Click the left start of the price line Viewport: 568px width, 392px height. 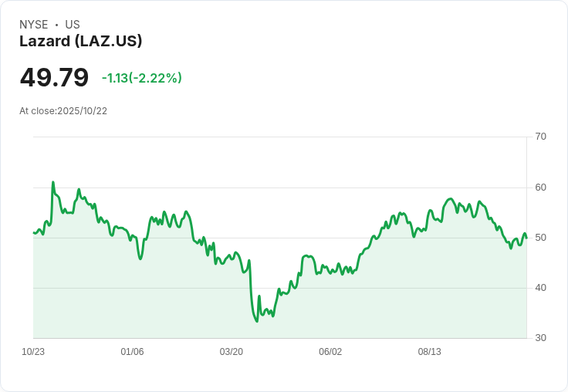pyautogui.click(x=34, y=232)
